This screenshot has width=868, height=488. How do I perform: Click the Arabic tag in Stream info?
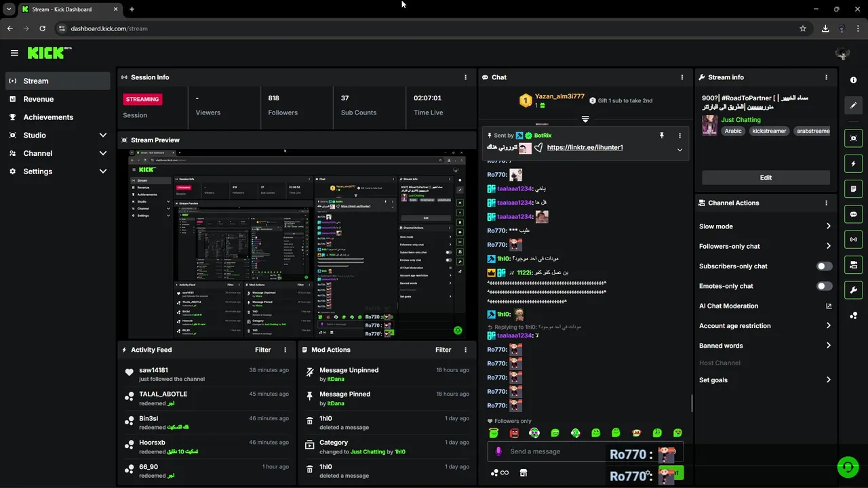(733, 131)
